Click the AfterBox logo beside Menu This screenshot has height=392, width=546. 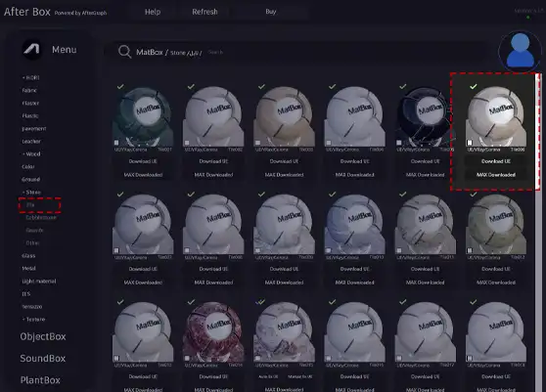pos(32,50)
